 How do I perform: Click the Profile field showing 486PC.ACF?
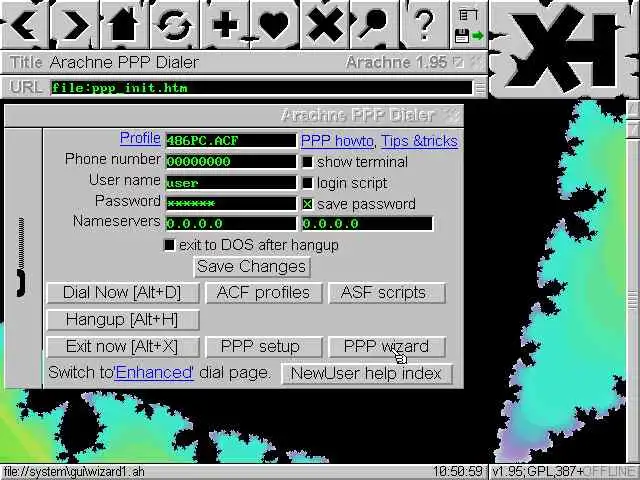pos(231,140)
